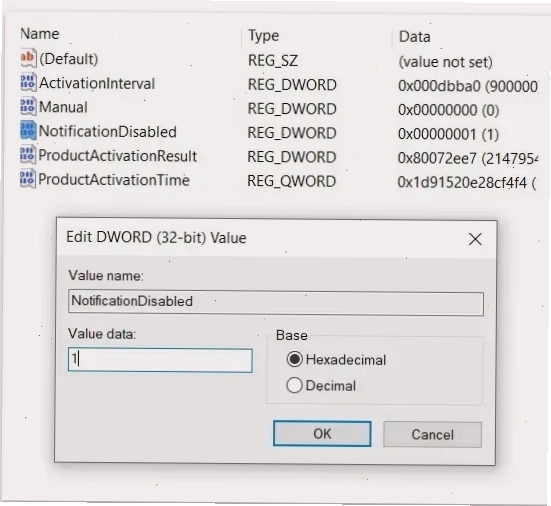Sort by the Name column header

(x=40, y=34)
